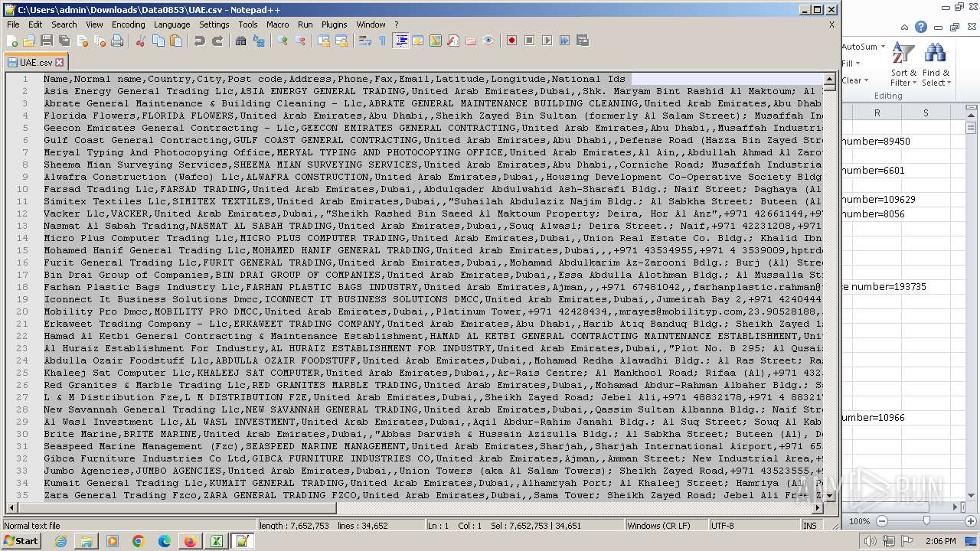Open the Find & Select dropdown in Excel
Image resolution: width=980 pixels, height=551 pixels.
click(x=936, y=66)
